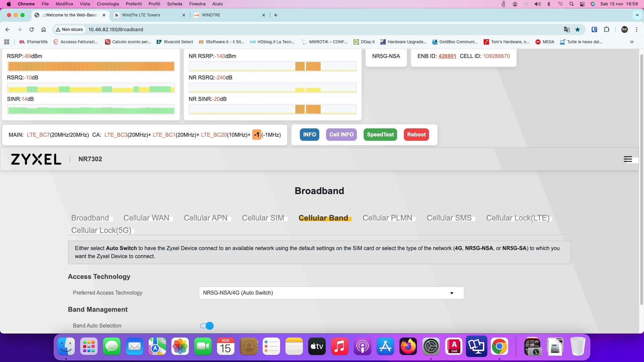Open the Chrome three-dot menu
This screenshot has height=362, width=644.
(x=636, y=29)
